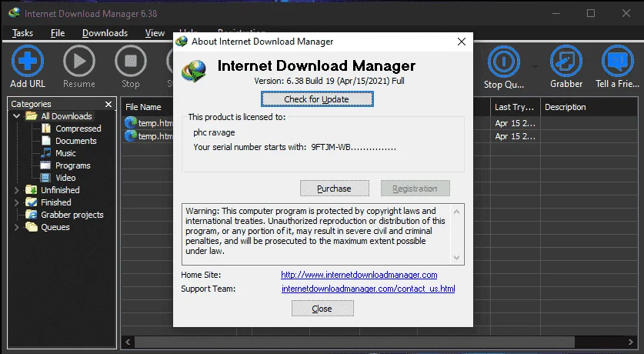Click the Purchase button

335,189
